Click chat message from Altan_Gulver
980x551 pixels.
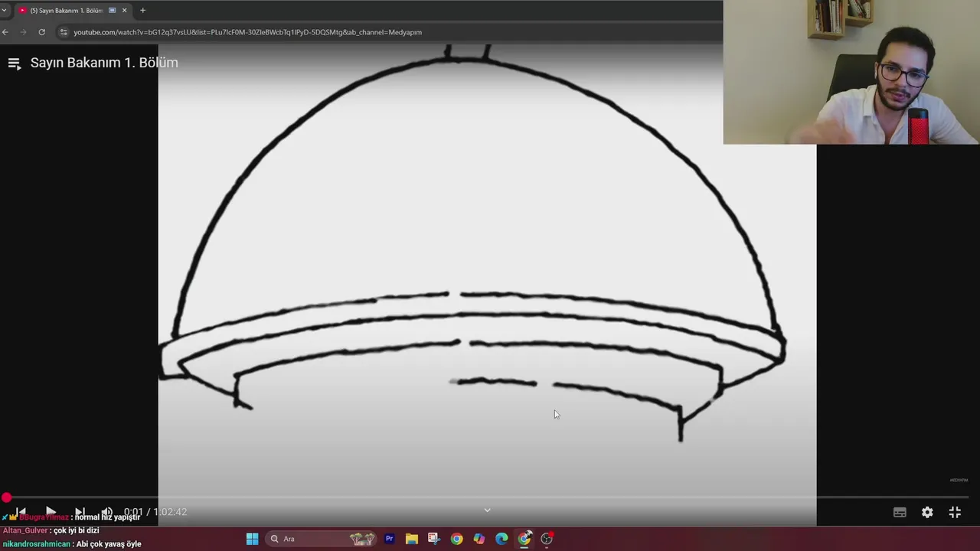(x=51, y=530)
